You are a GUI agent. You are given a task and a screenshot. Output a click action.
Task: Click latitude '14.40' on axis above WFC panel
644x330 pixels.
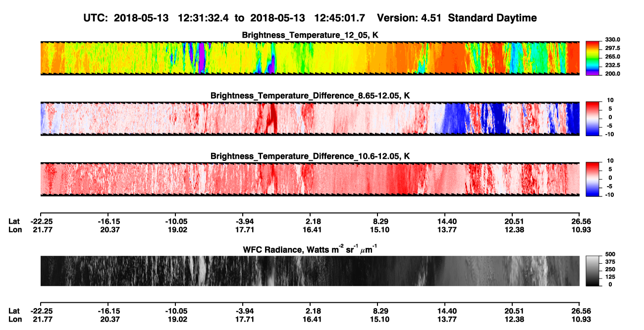point(446,221)
